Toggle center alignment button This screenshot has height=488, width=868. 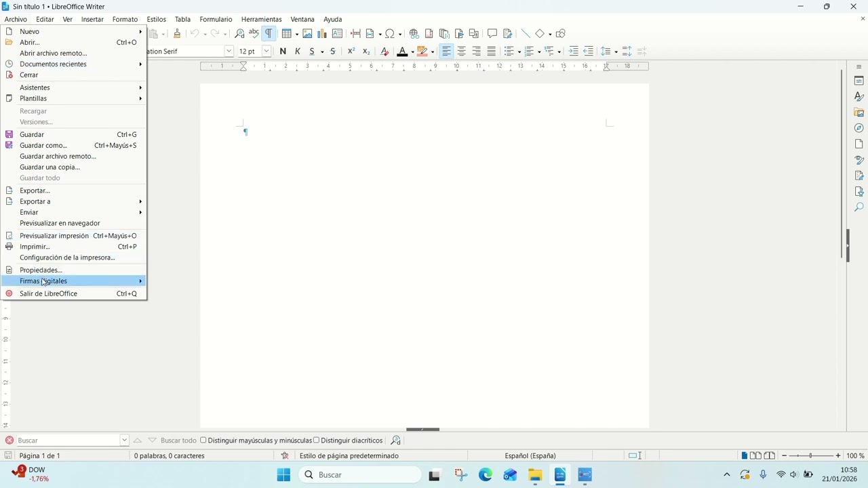(462, 52)
